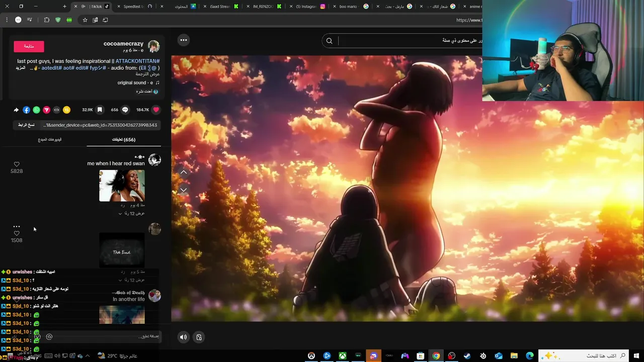Focus the TikTok search input field
The height and width of the screenshot is (362, 644).
click(x=410, y=41)
